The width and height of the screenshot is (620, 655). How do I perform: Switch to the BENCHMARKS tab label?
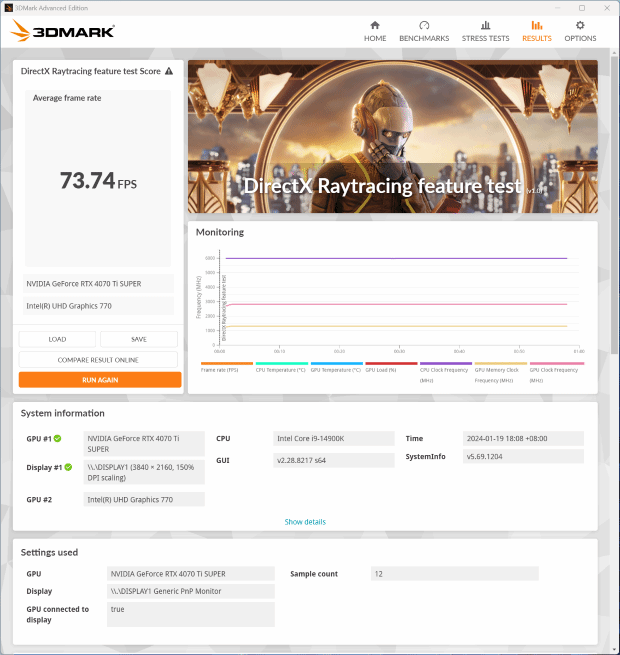pyautogui.click(x=424, y=38)
